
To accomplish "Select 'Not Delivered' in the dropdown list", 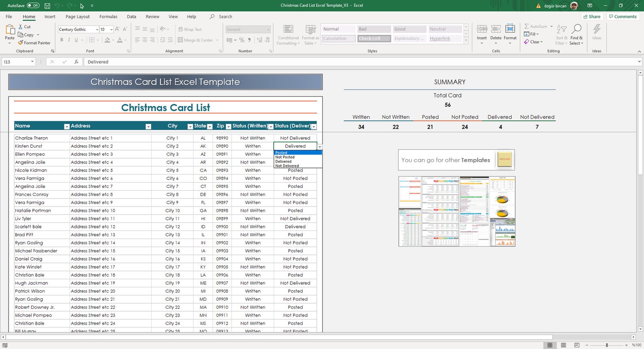I will point(298,166).
